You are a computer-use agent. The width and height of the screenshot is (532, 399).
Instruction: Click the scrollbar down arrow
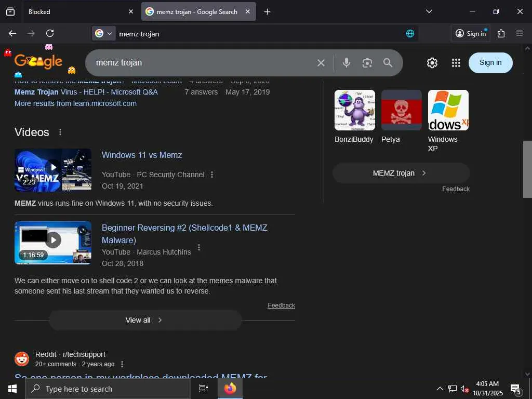point(527,374)
